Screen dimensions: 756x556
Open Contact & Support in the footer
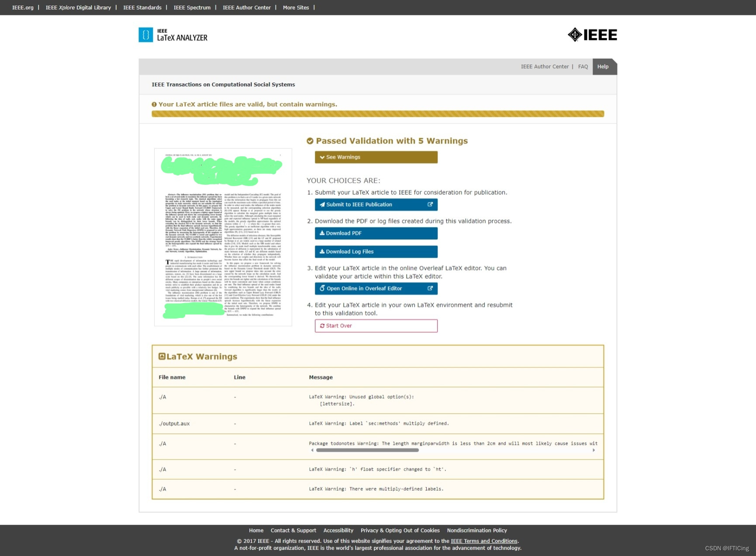click(x=293, y=530)
